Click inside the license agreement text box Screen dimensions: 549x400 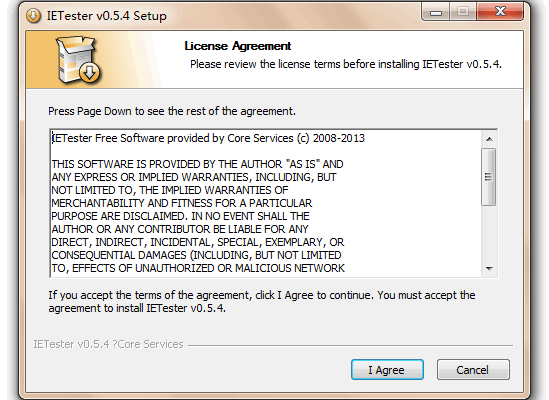pos(266,203)
